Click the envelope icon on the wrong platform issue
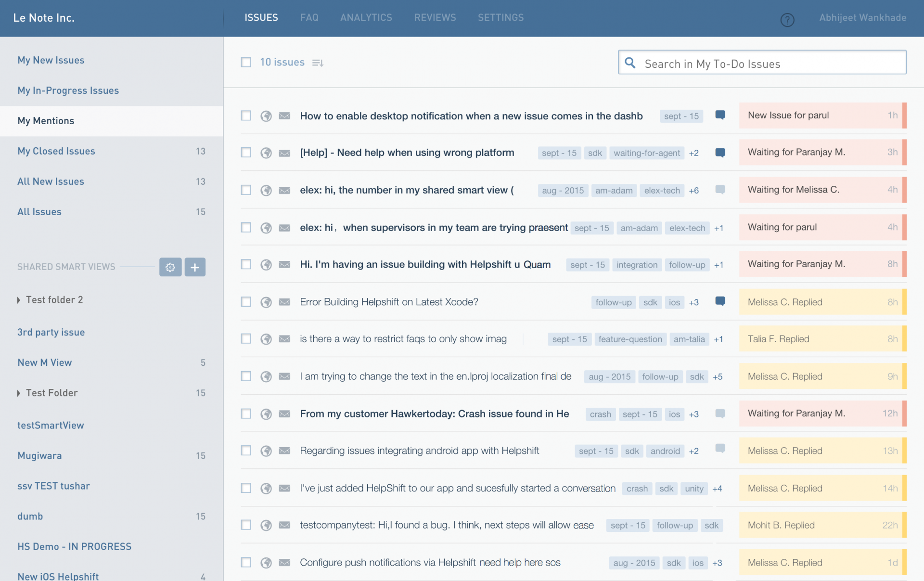 284,153
